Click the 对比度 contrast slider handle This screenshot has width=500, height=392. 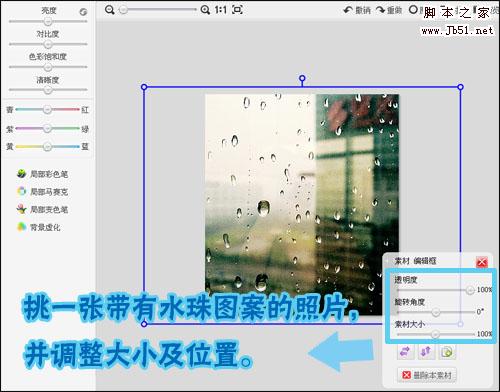(48, 44)
